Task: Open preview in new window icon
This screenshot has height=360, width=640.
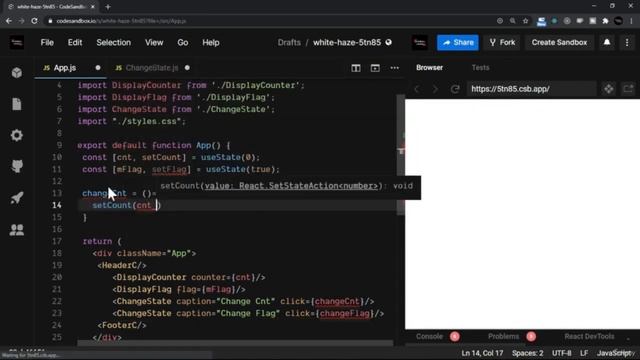Action: [628, 89]
